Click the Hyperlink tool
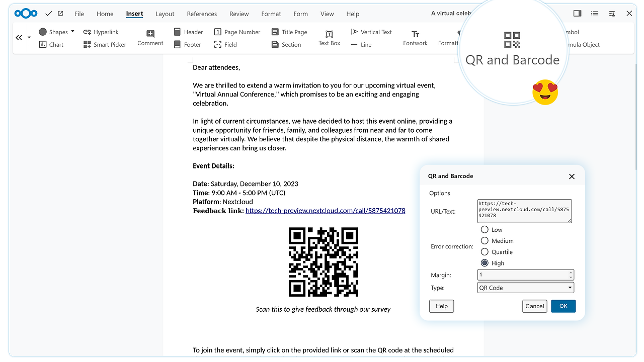 click(101, 32)
